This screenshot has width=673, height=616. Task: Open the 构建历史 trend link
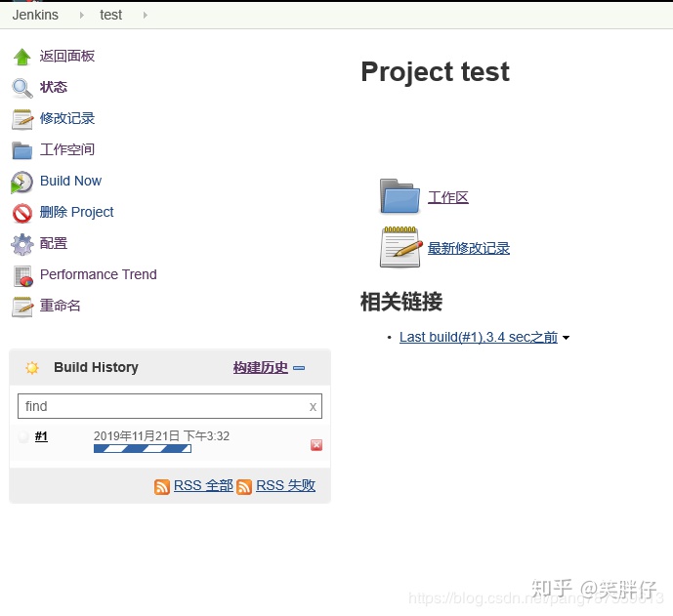(x=261, y=368)
